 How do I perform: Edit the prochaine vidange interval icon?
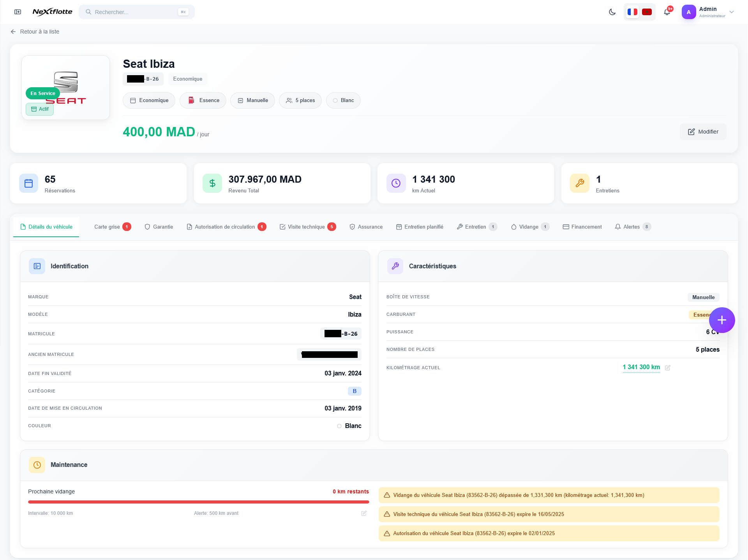tap(364, 513)
